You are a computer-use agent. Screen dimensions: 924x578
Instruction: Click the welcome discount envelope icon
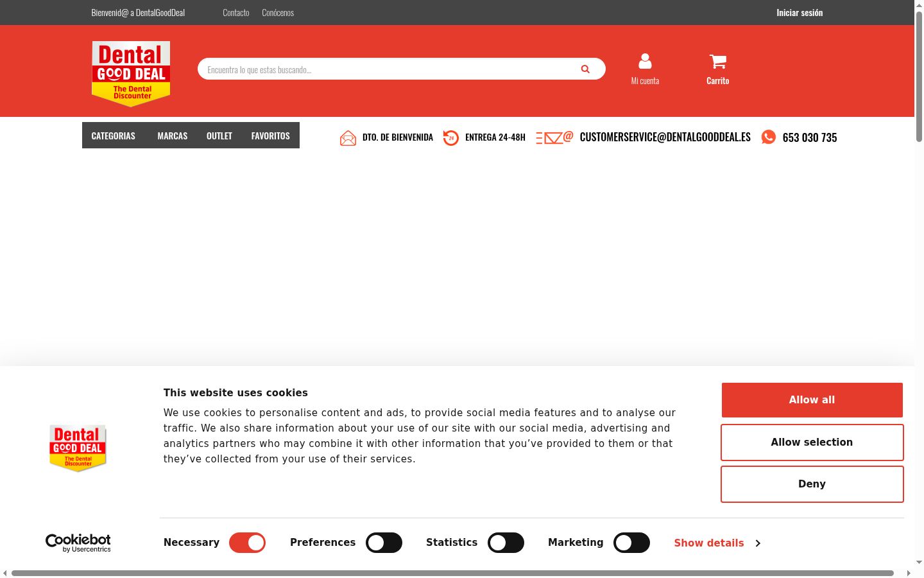click(x=348, y=138)
